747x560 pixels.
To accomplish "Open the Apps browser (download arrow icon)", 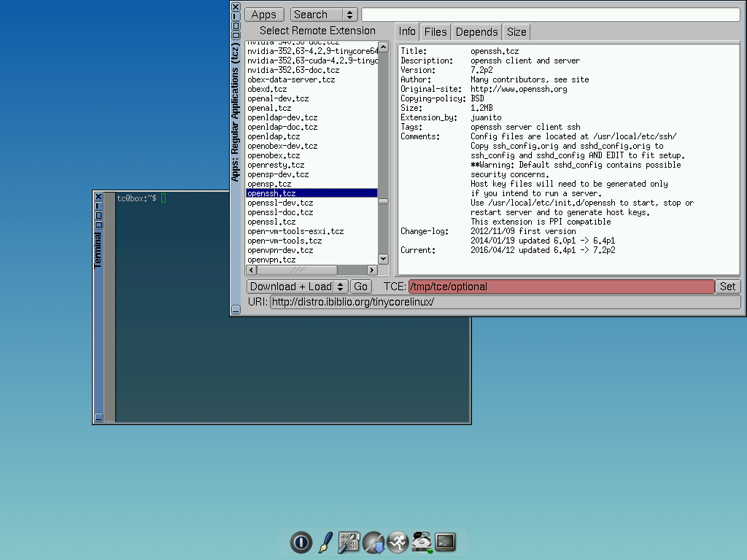I will (x=373, y=542).
